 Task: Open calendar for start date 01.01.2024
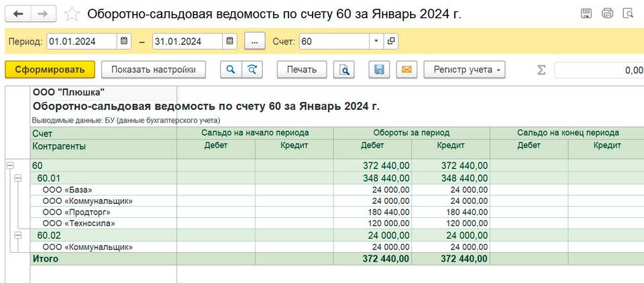click(124, 41)
